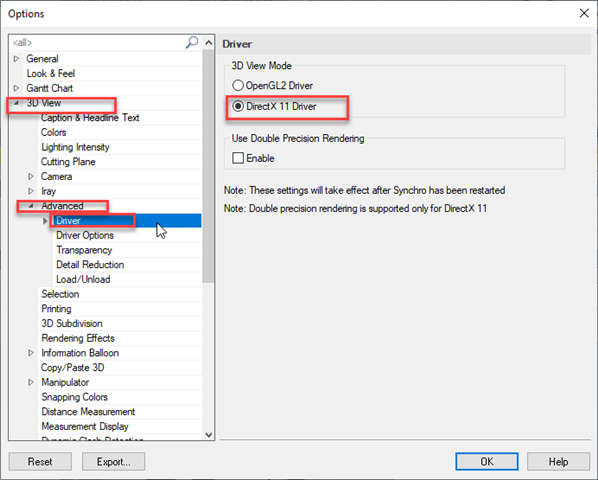Click the Reset button
Image resolution: width=598 pixels, height=480 pixels.
40,462
